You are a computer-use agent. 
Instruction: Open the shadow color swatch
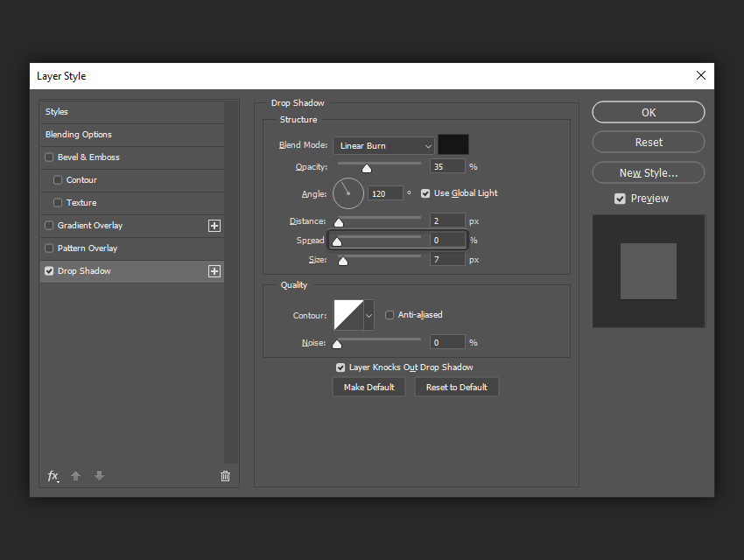pyautogui.click(x=453, y=144)
